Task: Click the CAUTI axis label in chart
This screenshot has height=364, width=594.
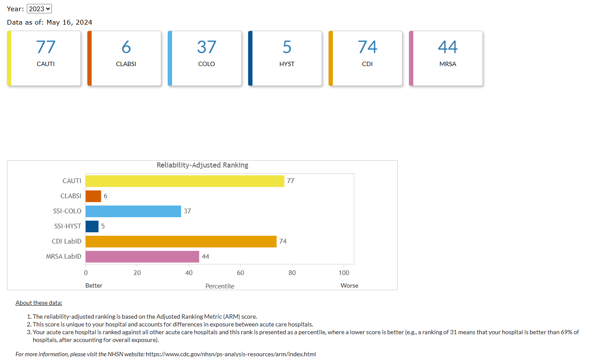Action: pyautogui.click(x=72, y=181)
